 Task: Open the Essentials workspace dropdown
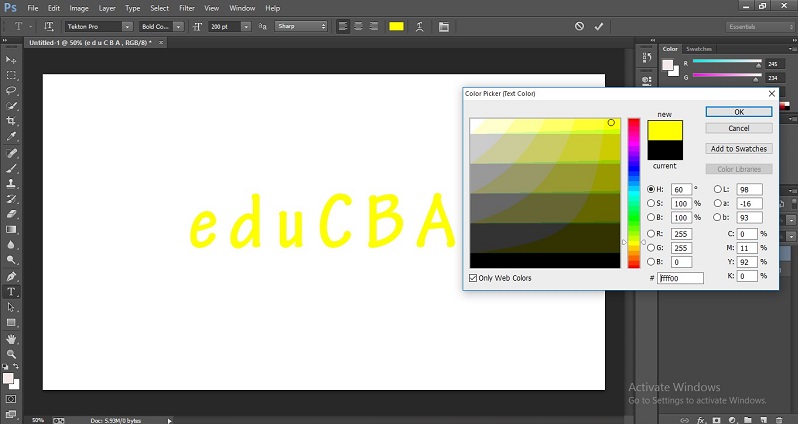[759, 26]
